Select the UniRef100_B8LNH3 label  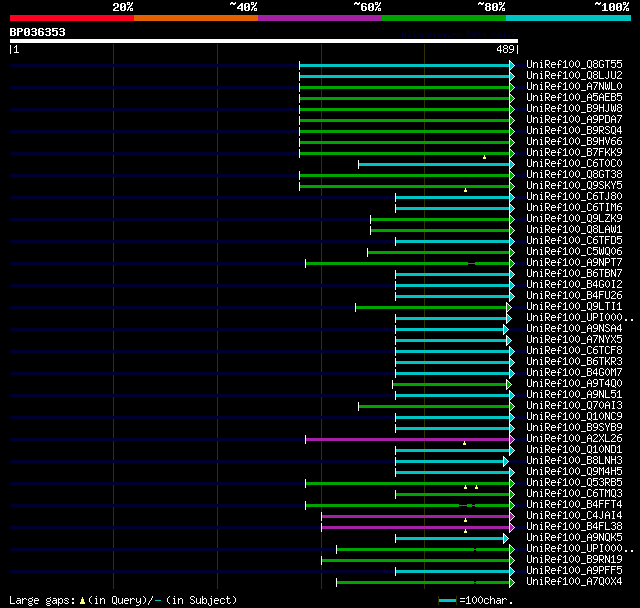tap(574, 461)
